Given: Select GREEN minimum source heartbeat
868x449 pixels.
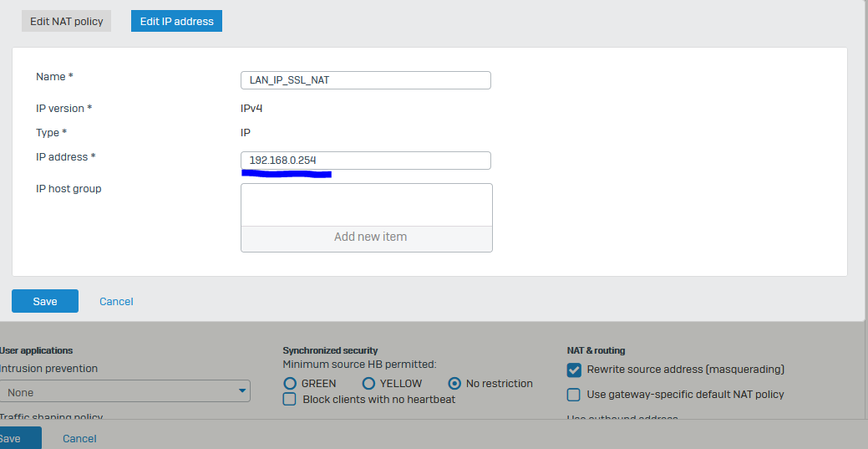Looking at the screenshot, I should (x=290, y=383).
